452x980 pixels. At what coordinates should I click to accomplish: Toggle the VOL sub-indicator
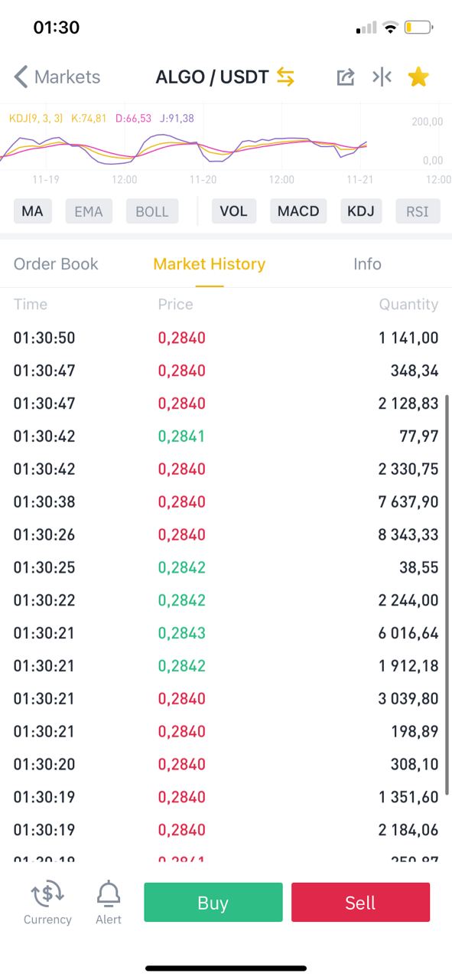point(234,211)
